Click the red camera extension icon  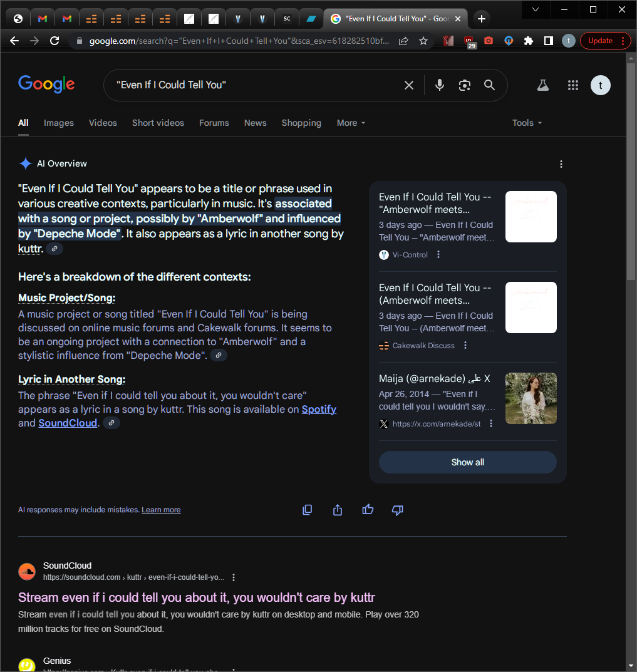click(x=489, y=41)
